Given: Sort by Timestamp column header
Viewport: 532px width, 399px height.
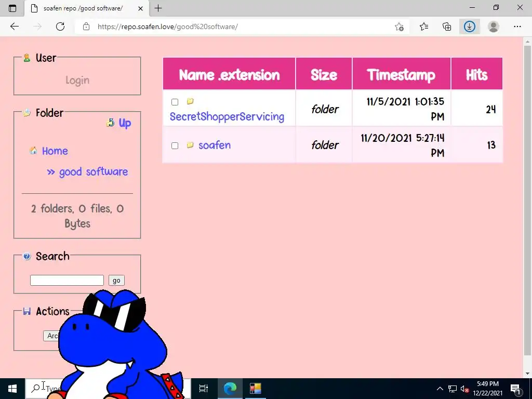Looking at the screenshot, I should tap(402, 75).
